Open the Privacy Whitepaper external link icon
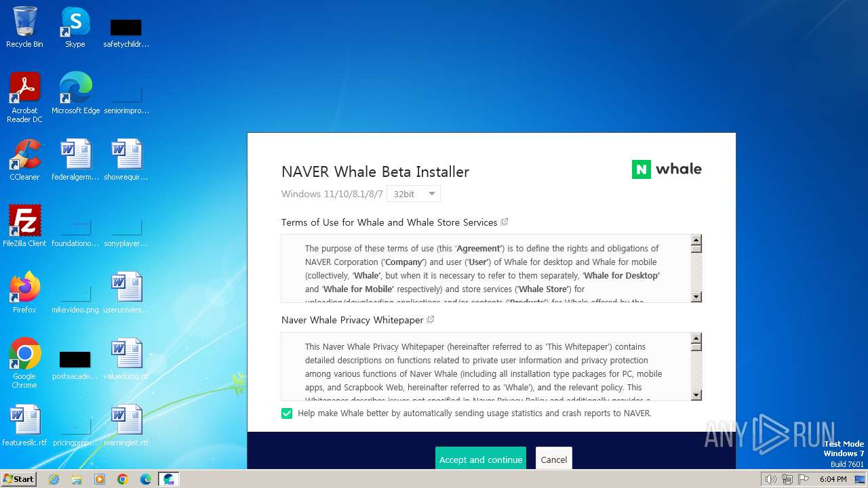Screen dimensions: 868x488 pyautogui.click(x=431, y=319)
